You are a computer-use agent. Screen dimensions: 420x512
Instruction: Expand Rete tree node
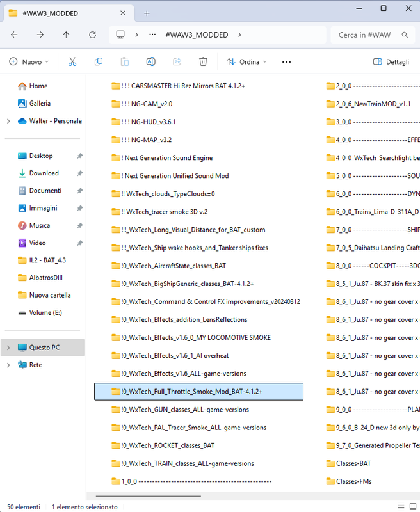pyautogui.click(x=8, y=365)
